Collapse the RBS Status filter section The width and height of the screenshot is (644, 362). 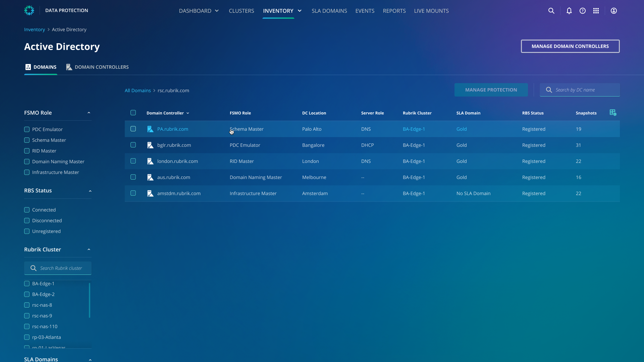click(x=90, y=191)
